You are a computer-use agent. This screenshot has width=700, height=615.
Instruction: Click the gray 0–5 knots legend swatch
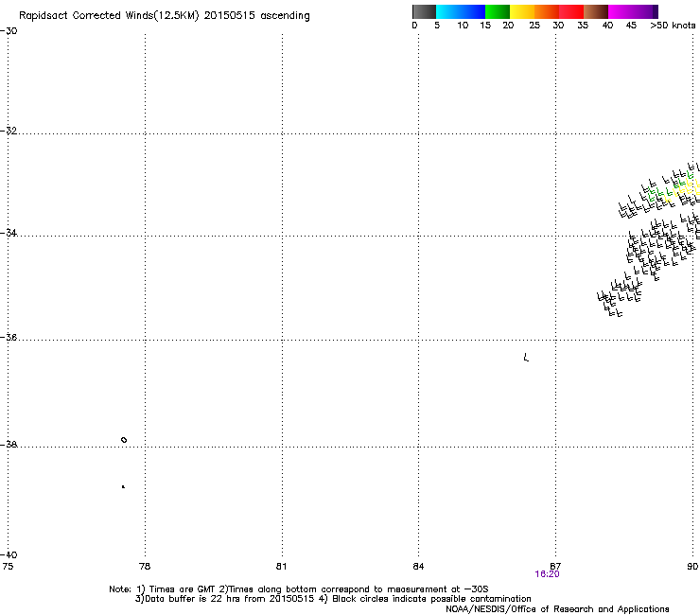click(x=424, y=11)
